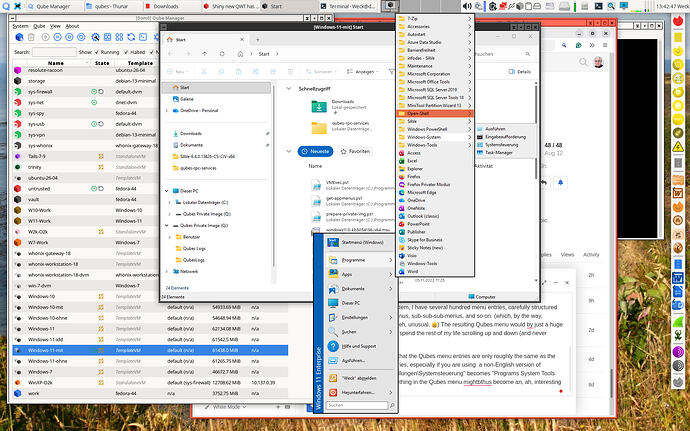Click the pause qube icon in Qube Manager toolbar

coord(57,37)
